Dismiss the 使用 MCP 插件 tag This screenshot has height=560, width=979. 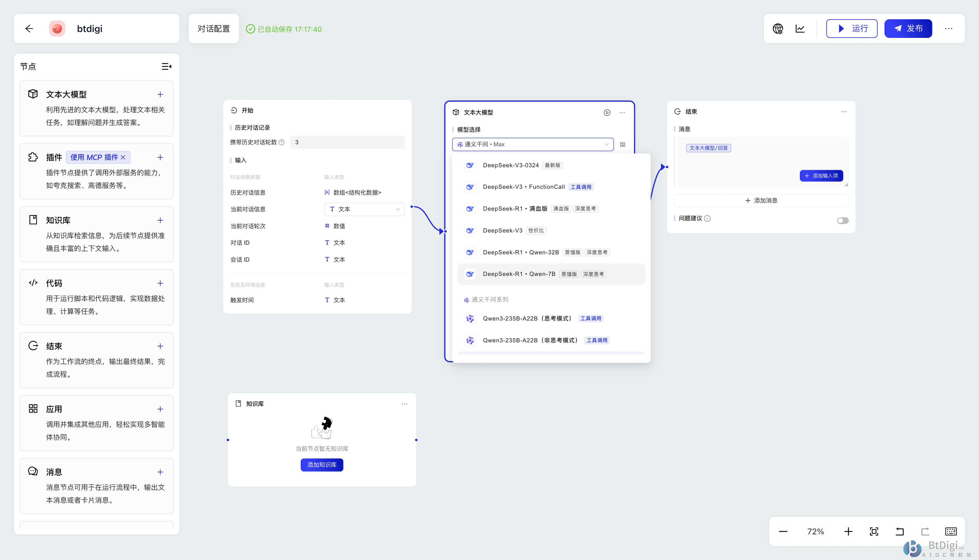[x=123, y=157]
